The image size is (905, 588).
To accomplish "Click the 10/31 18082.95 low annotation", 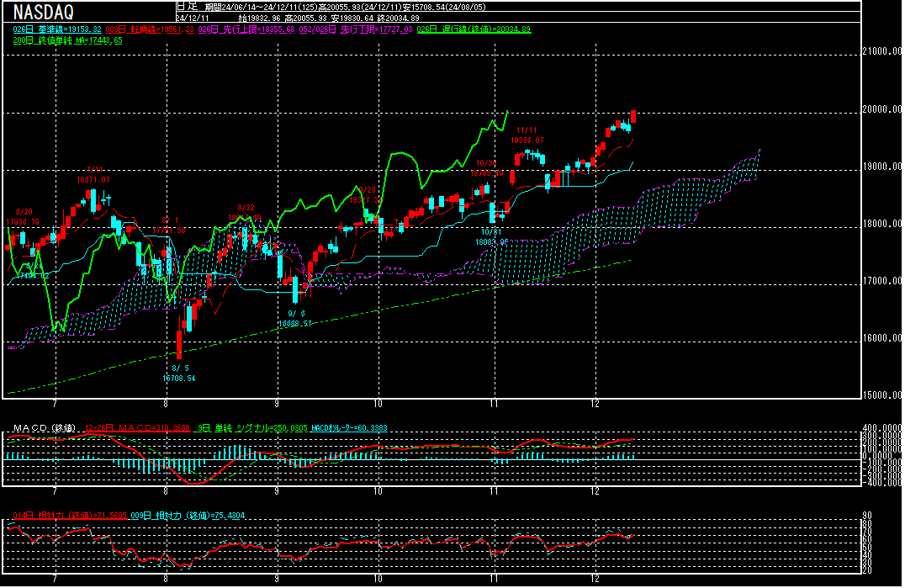I will 491,236.
